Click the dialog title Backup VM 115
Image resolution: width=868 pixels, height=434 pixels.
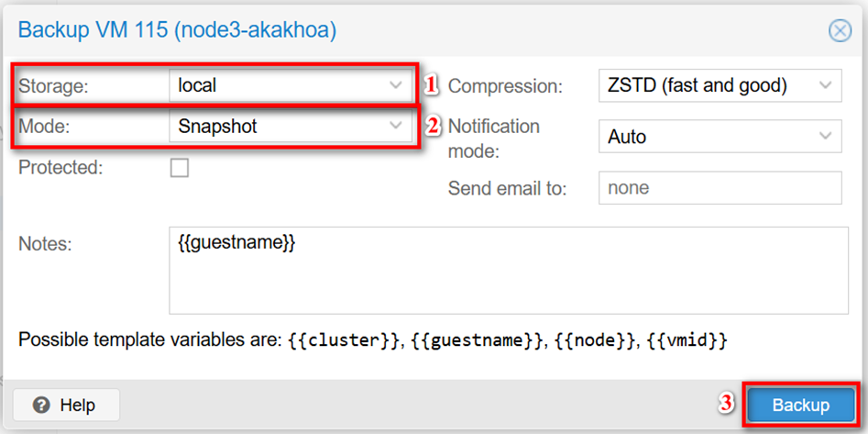coord(177,30)
